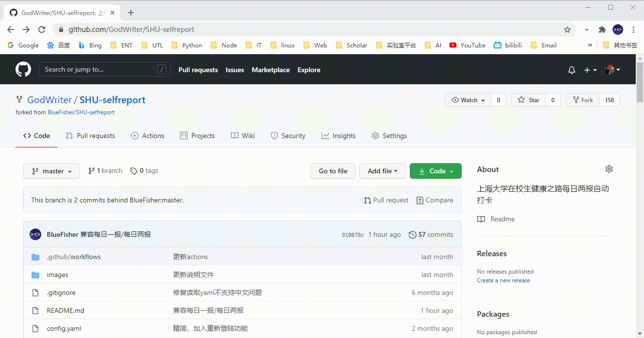
Task: Open Chrome extensions puzzle icon
Action: [x=602, y=30]
